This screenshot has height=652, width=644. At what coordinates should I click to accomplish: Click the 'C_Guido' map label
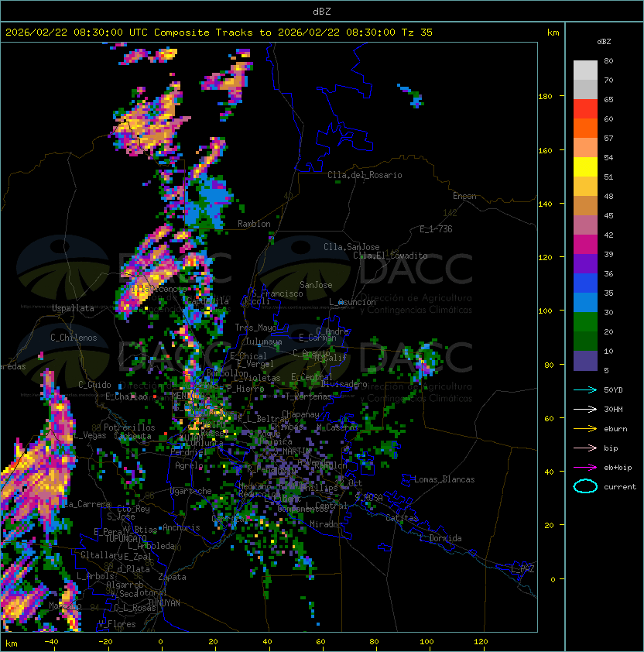[94, 385]
